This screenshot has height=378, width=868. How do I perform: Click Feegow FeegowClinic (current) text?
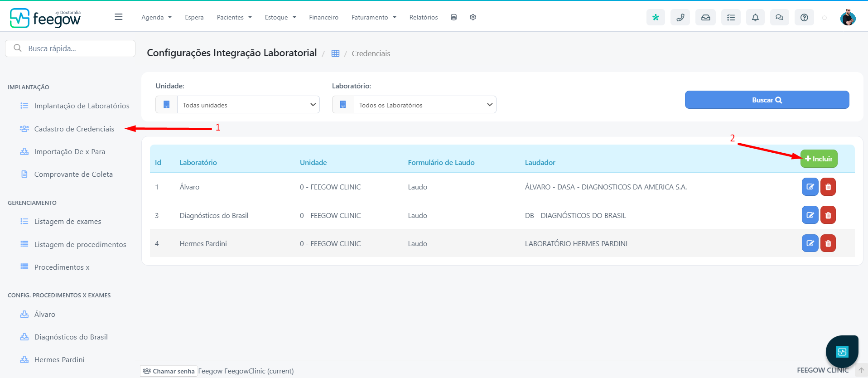pos(246,371)
